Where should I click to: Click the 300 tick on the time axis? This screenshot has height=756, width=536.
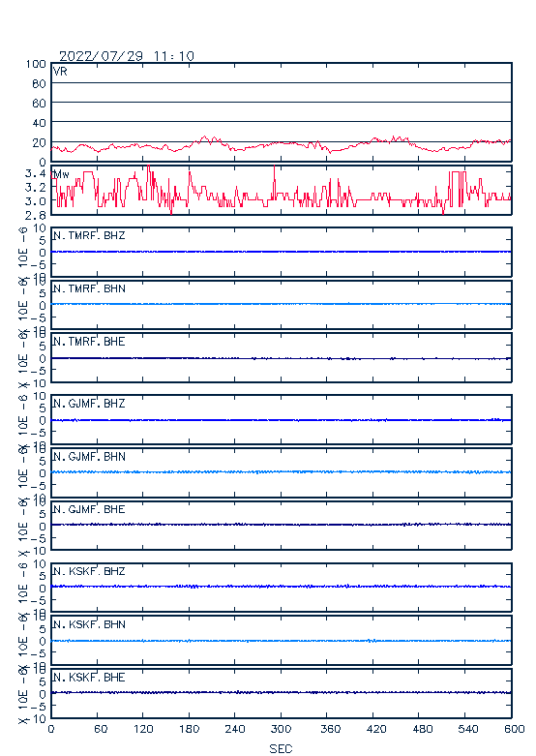pos(281,729)
